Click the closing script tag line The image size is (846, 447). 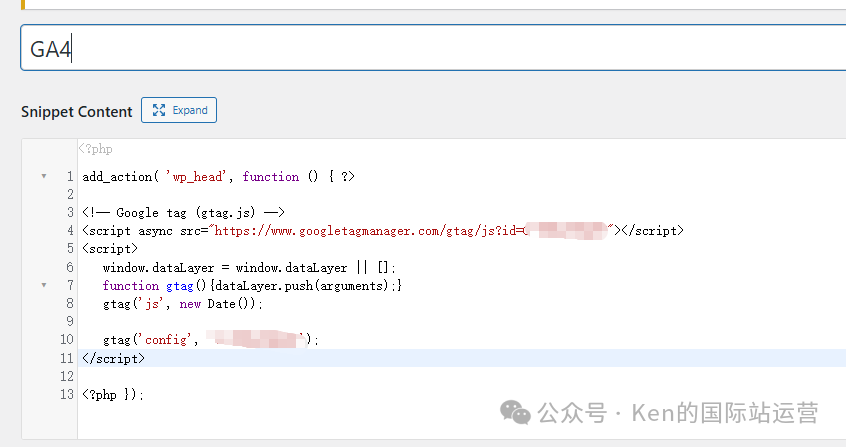(x=113, y=358)
